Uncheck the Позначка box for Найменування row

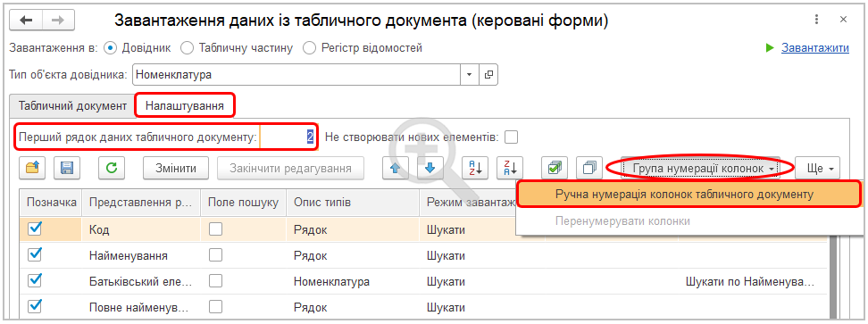coord(35,254)
